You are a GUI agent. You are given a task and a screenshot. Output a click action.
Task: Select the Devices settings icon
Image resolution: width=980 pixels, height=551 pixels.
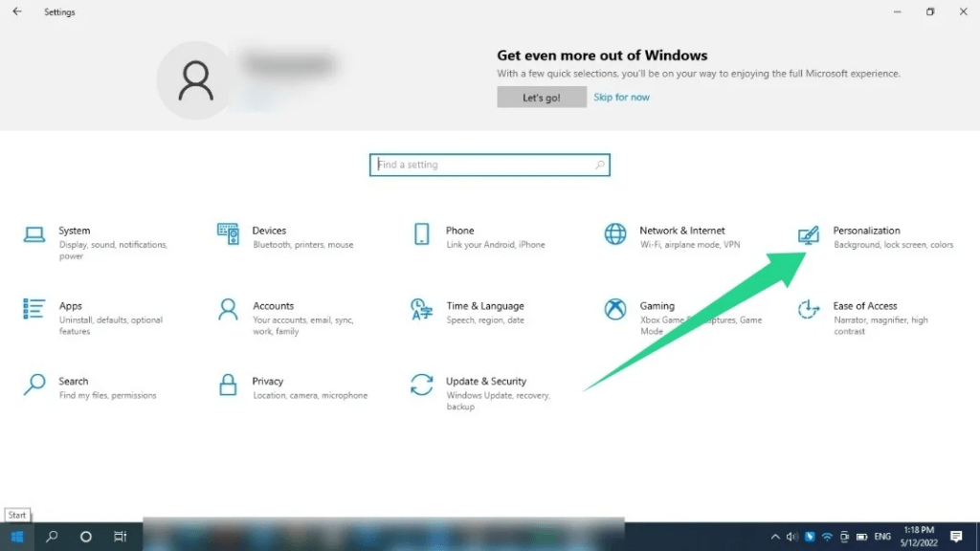(228, 234)
